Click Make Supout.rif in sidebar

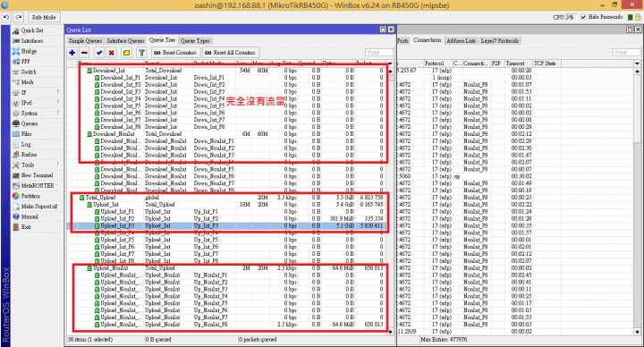coord(39,207)
